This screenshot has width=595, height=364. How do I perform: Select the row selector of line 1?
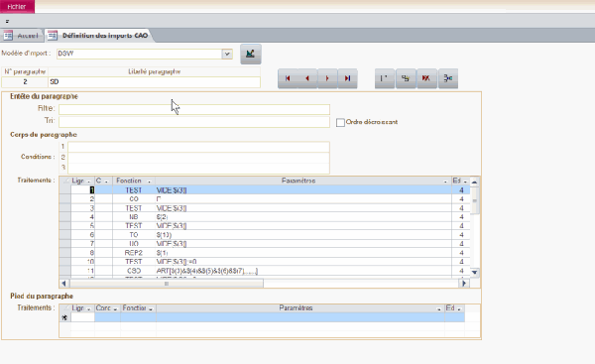point(64,189)
